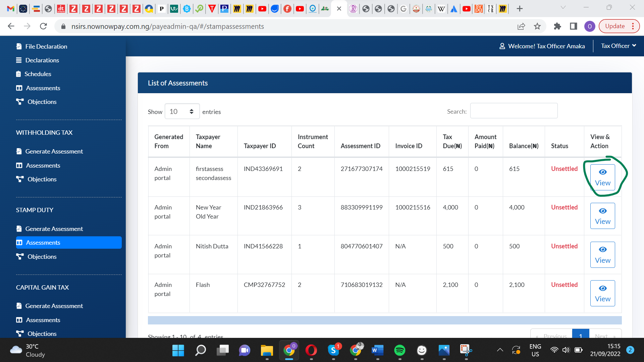This screenshot has height=362, width=644.
Task: Close the current browser tab
Action: (x=339, y=9)
